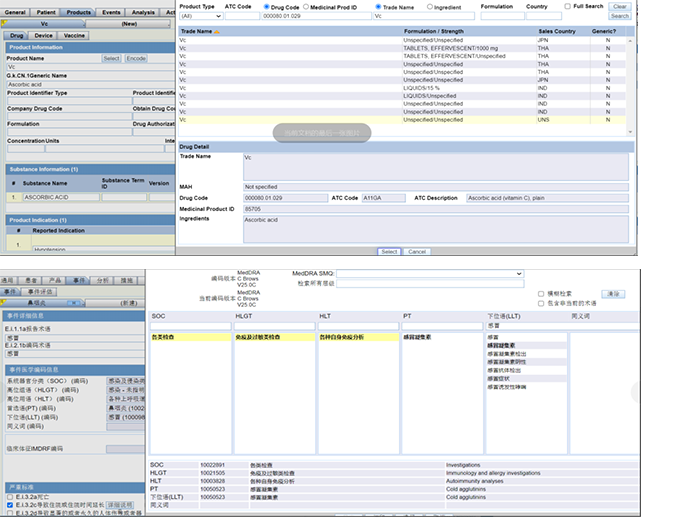Go to the Patient tab

[46, 12]
